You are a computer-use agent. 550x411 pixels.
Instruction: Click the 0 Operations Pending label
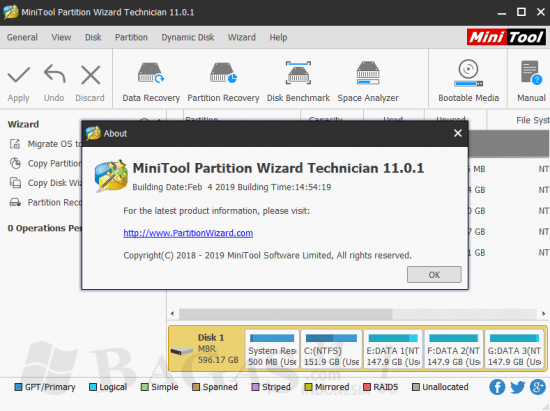pyautogui.click(x=45, y=228)
